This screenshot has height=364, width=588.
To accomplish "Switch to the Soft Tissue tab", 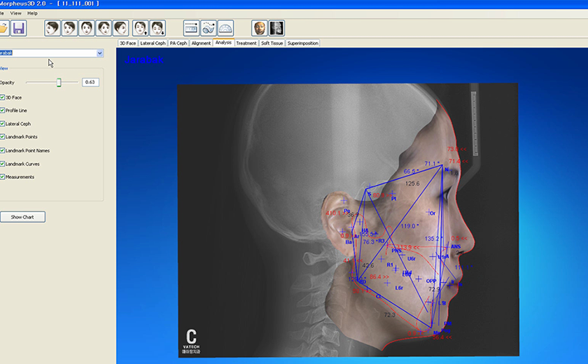I will 272,43.
